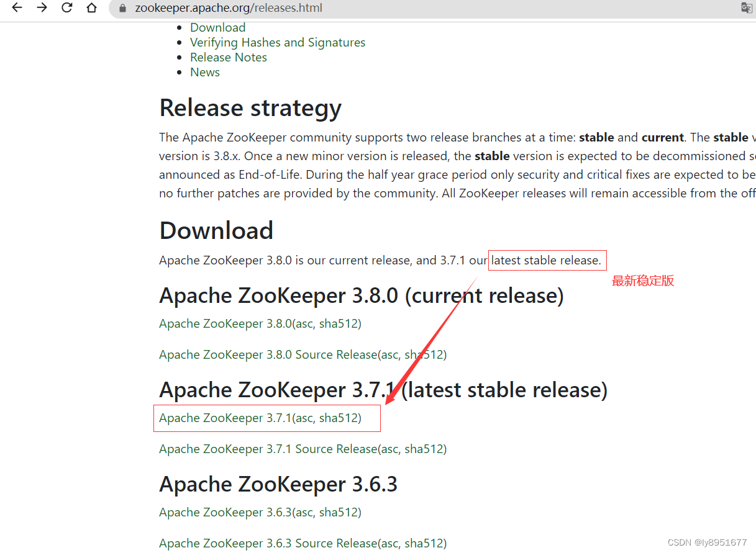Go to the News link

(205, 72)
